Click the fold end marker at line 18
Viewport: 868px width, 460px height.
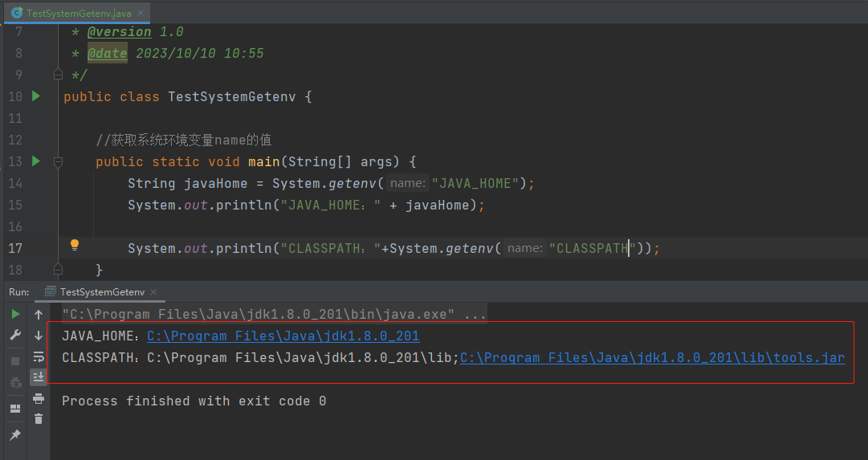(x=58, y=270)
